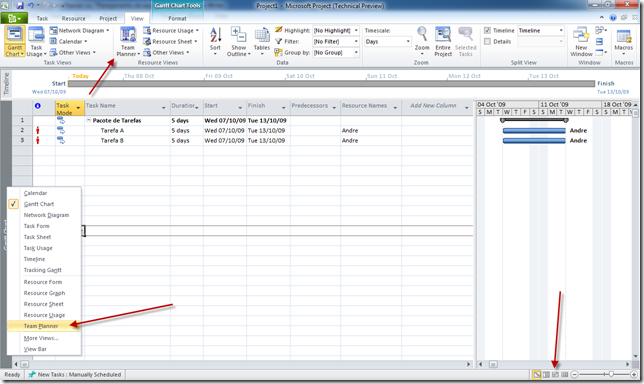Switch to the Task ribbon tab

click(x=42, y=18)
